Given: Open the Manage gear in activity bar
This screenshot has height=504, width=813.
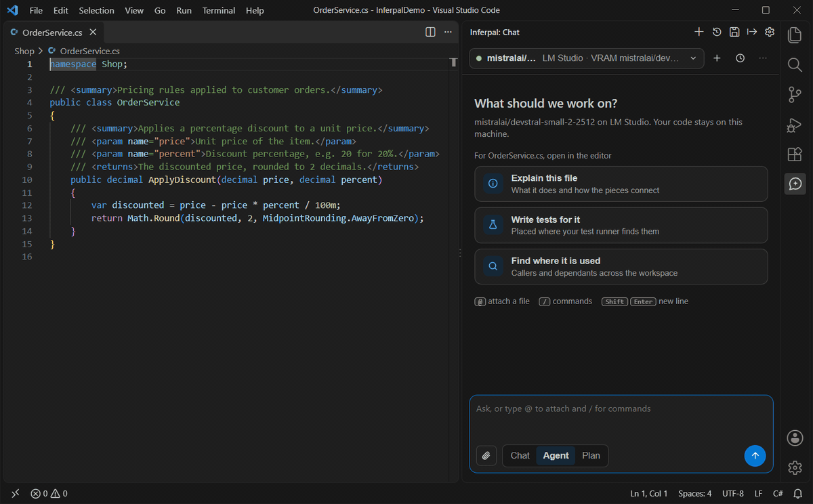Looking at the screenshot, I should [795, 467].
